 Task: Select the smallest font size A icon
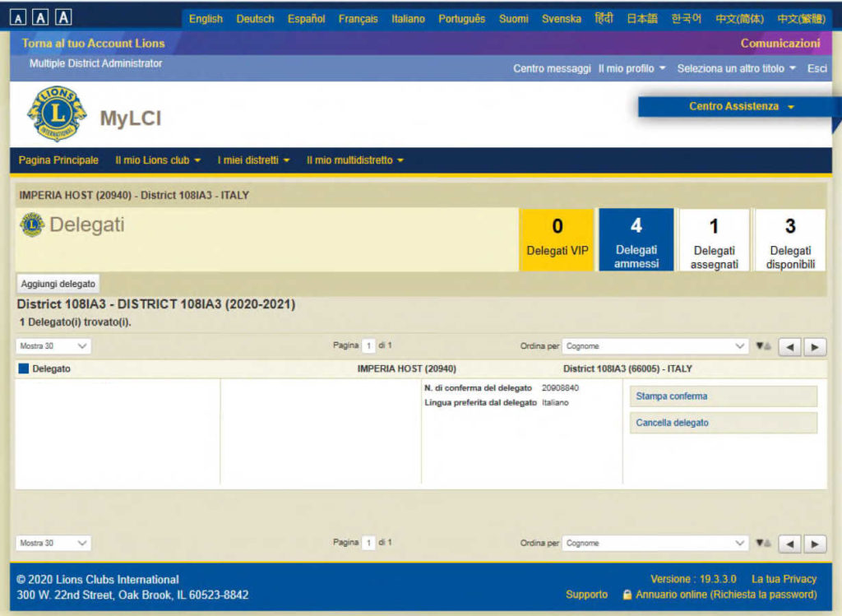[18, 18]
